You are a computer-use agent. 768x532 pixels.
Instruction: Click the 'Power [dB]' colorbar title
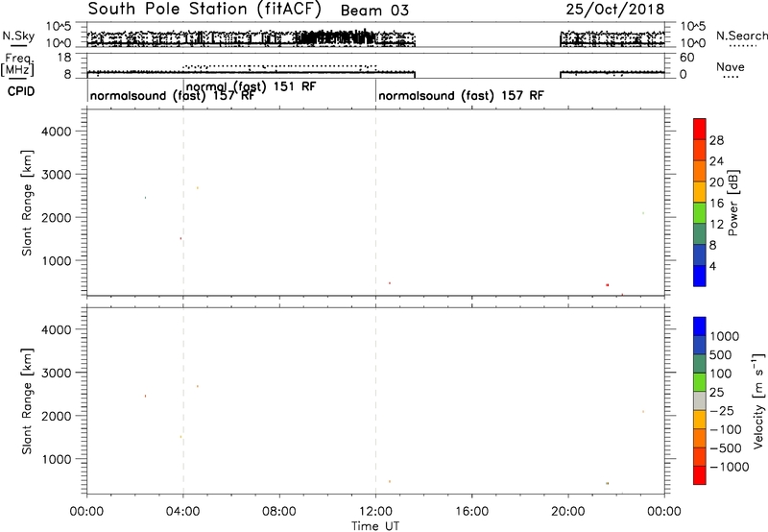pyautogui.click(x=732, y=203)
